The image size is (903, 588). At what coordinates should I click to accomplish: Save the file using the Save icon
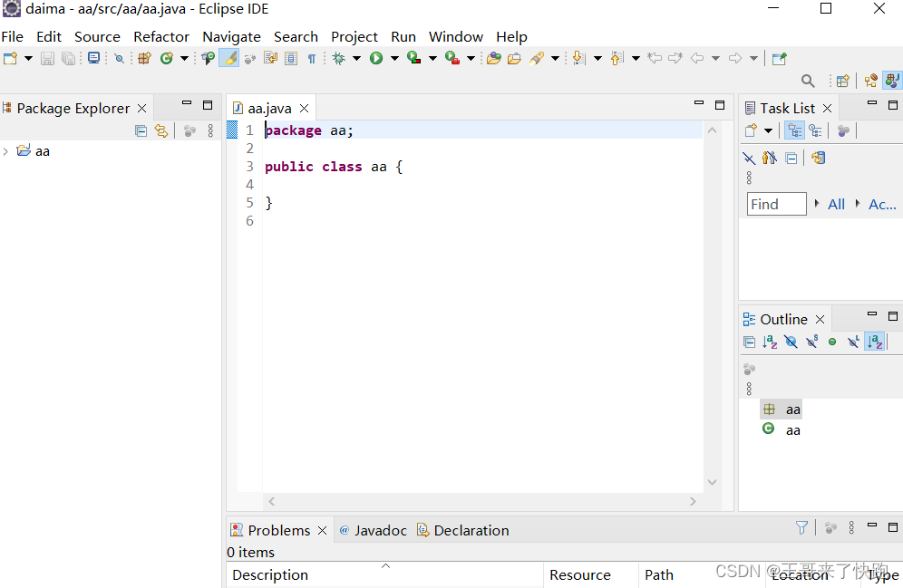click(46, 58)
